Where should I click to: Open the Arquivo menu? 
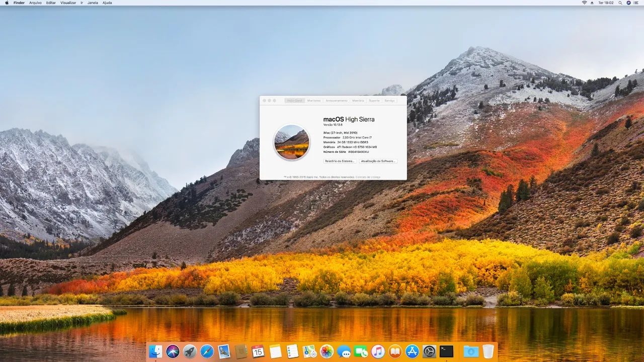[35, 3]
